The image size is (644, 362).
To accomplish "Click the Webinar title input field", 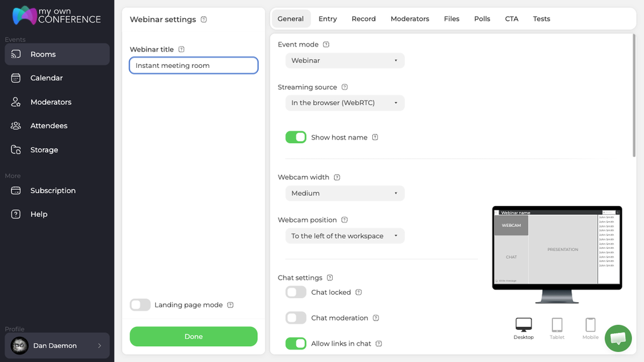I will point(194,65).
